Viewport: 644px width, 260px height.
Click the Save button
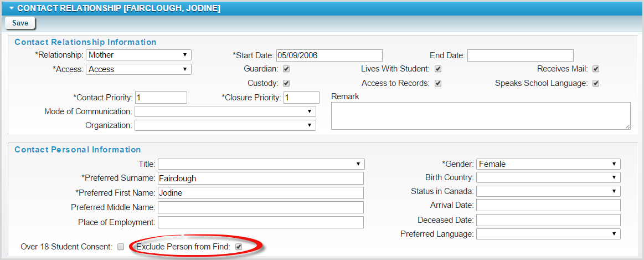[x=20, y=23]
